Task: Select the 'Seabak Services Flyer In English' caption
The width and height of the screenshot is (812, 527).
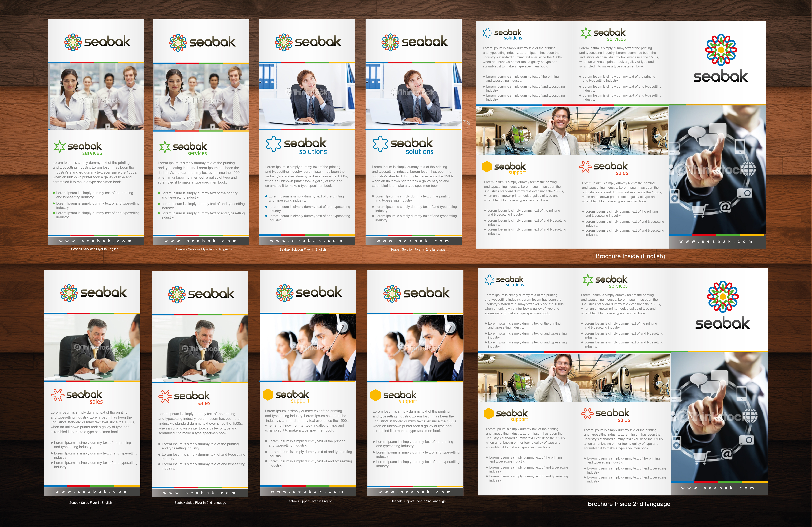Action: [94, 249]
